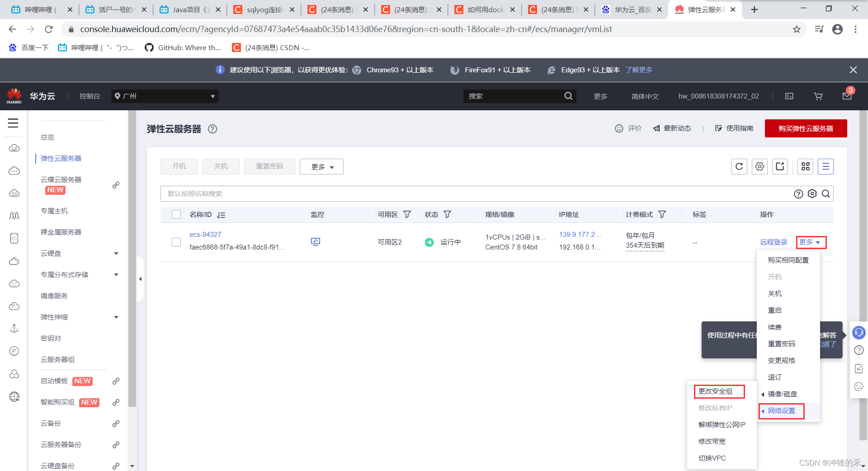Open link icon beside 云耀云服务器

116,185
